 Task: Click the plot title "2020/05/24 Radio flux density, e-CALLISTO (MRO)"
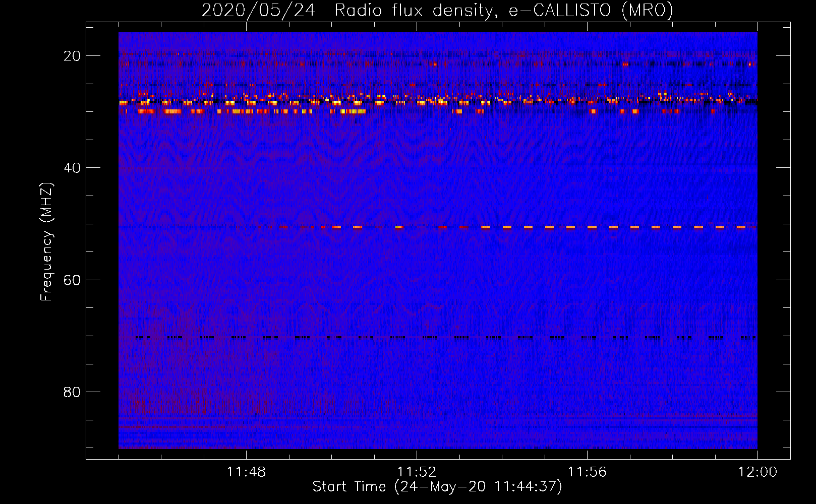click(437, 11)
